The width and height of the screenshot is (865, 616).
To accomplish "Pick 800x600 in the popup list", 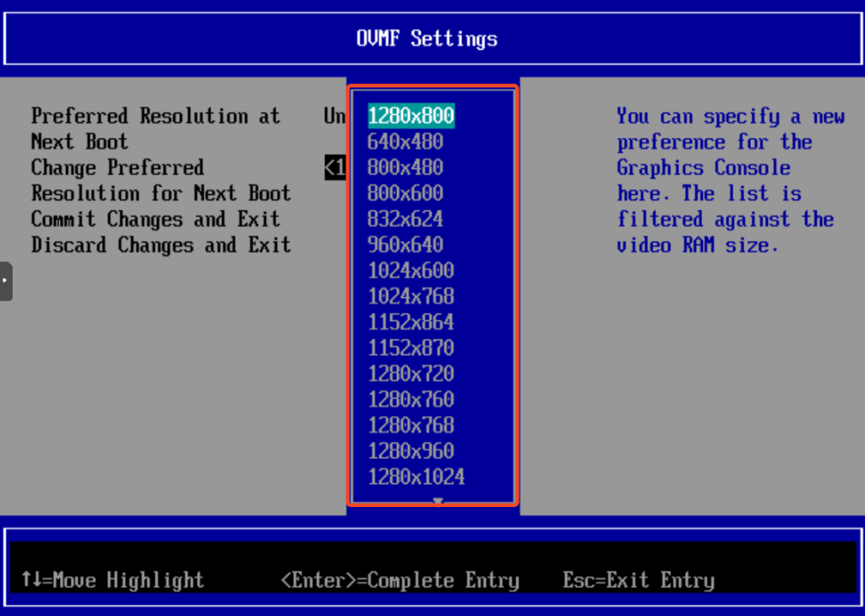I will tap(405, 194).
